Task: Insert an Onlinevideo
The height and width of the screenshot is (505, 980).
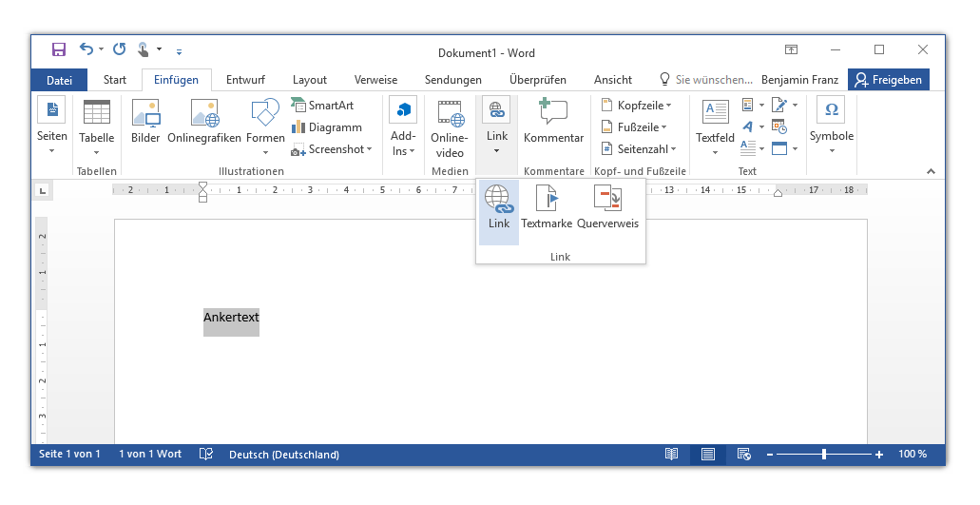Action: 450,129
